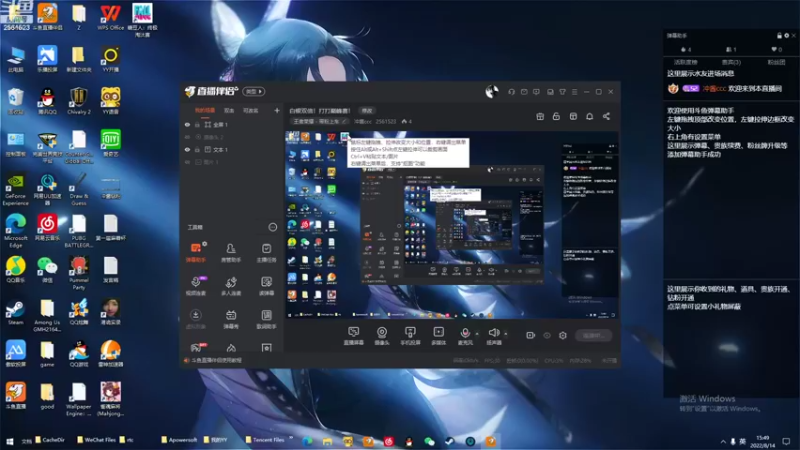Viewport: 800px width, 450px height.
Task: Click the room lock icon above the preview
Action: pyautogui.click(x=556, y=116)
